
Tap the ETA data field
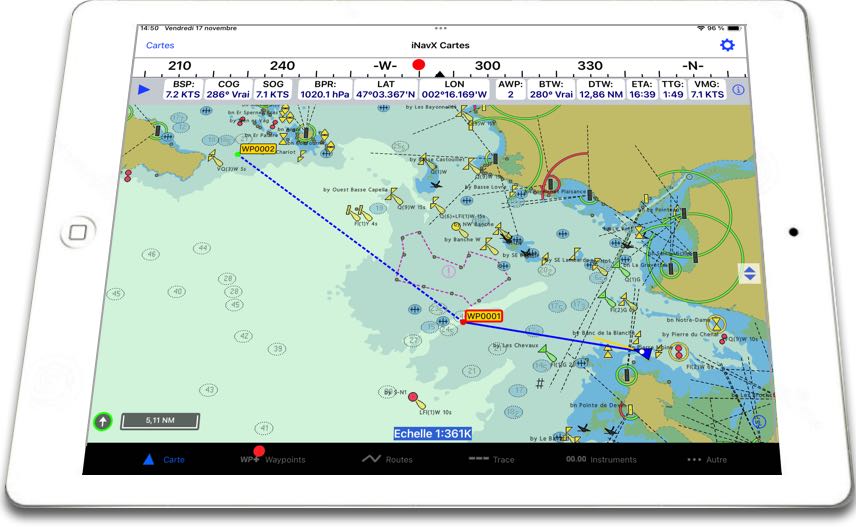pos(642,90)
